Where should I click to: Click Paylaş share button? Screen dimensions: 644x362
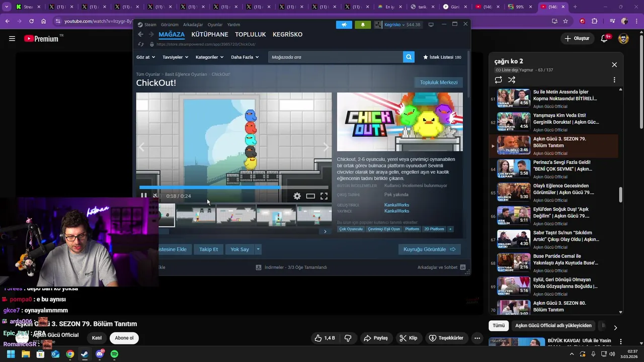376,338
